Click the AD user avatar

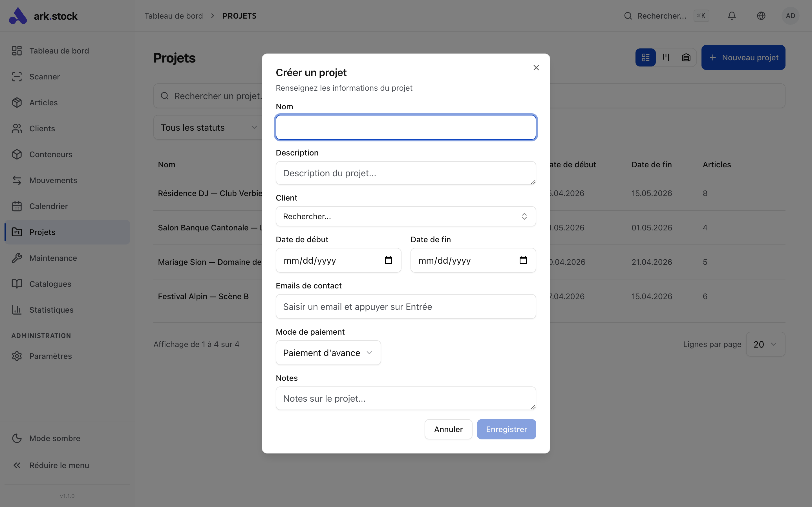(790, 16)
